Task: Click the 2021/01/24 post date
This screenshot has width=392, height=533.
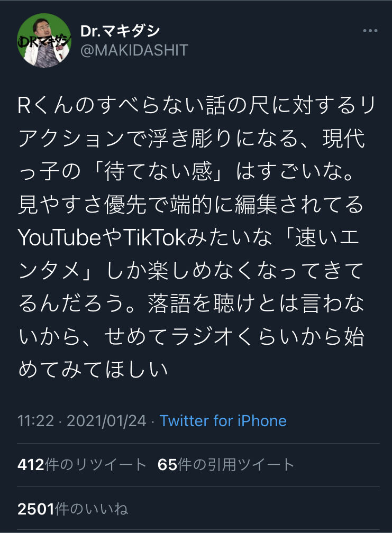Action: tap(106, 421)
